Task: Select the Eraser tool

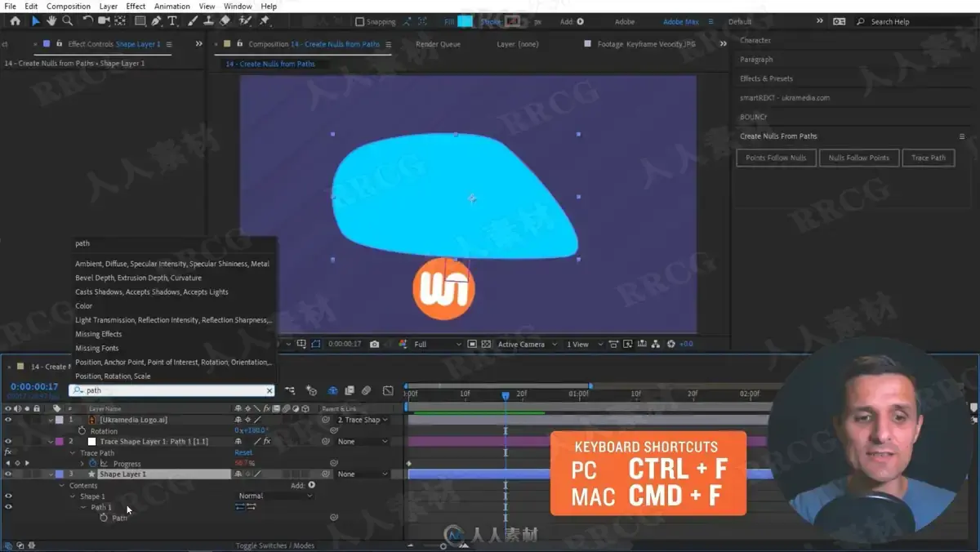Action: pos(225,21)
